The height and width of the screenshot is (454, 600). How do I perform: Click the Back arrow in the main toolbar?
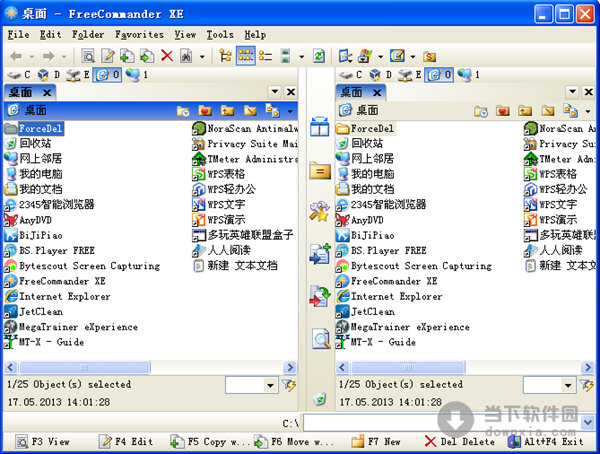click(x=17, y=56)
